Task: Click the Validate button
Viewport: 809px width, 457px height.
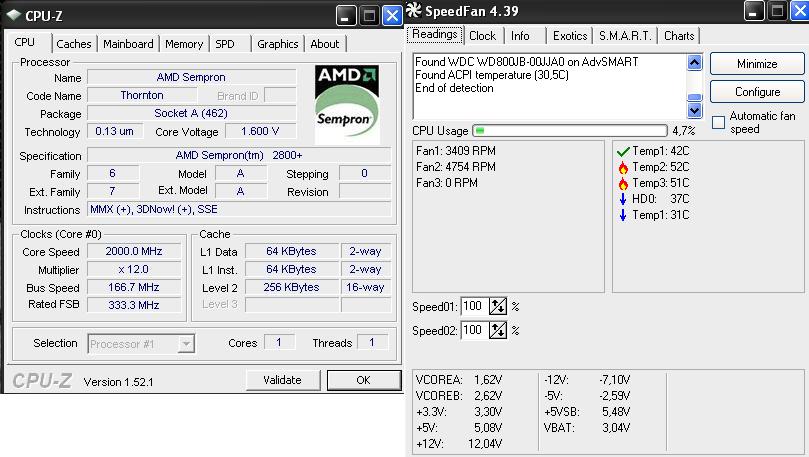Action: [x=282, y=380]
